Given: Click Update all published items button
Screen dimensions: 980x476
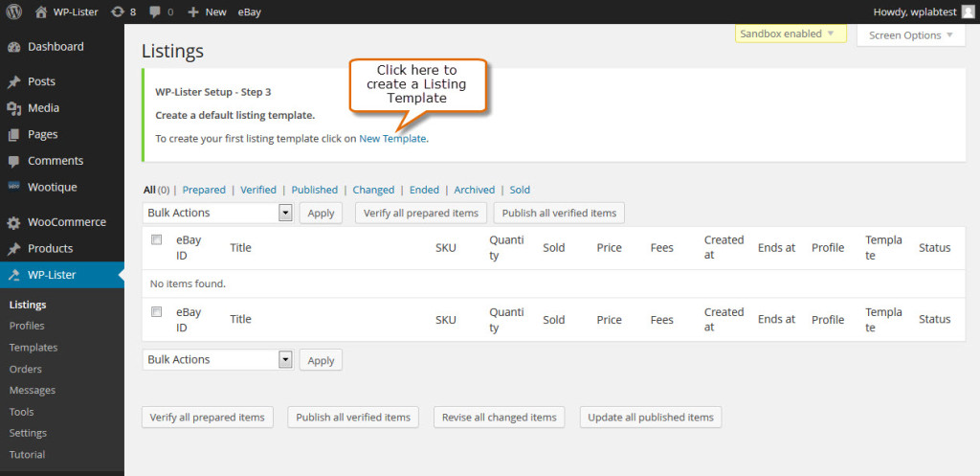Looking at the screenshot, I should (x=651, y=418).
